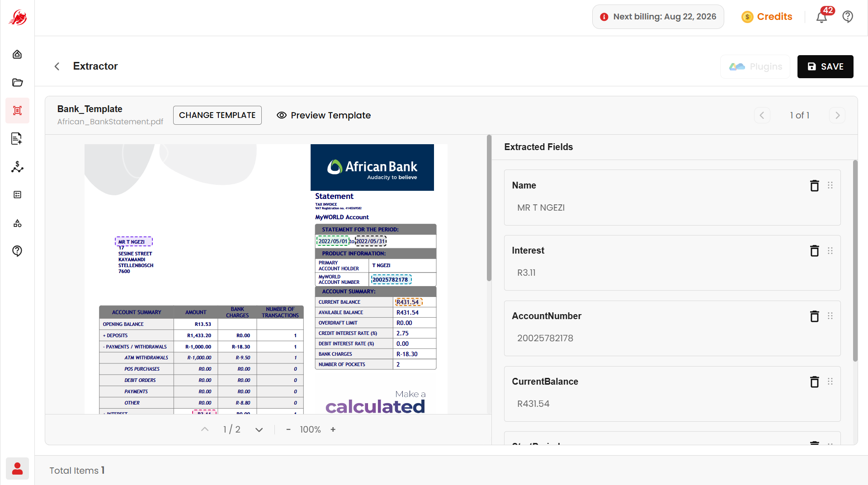868x485 pixels.
Task: Click Preview Template
Action: [x=324, y=115]
